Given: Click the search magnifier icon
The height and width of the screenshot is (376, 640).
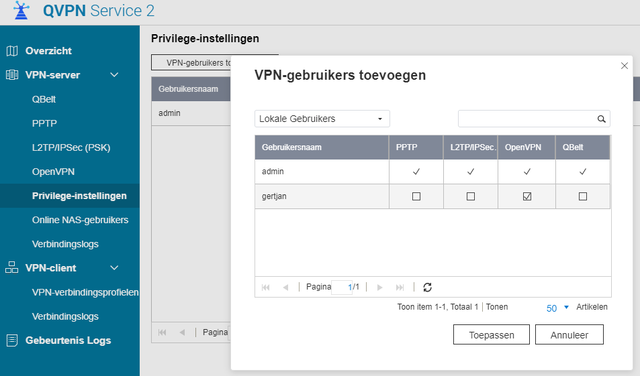Looking at the screenshot, I should point(601,119).
